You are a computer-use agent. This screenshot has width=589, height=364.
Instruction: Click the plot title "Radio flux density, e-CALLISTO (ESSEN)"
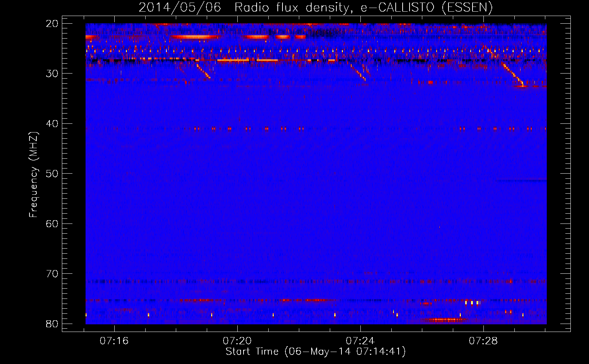point(363,7)
